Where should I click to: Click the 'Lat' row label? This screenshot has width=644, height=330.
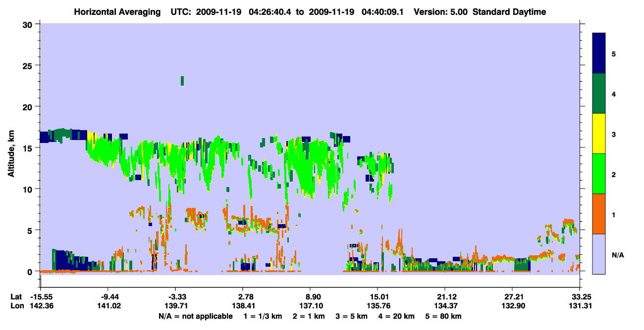16,297
